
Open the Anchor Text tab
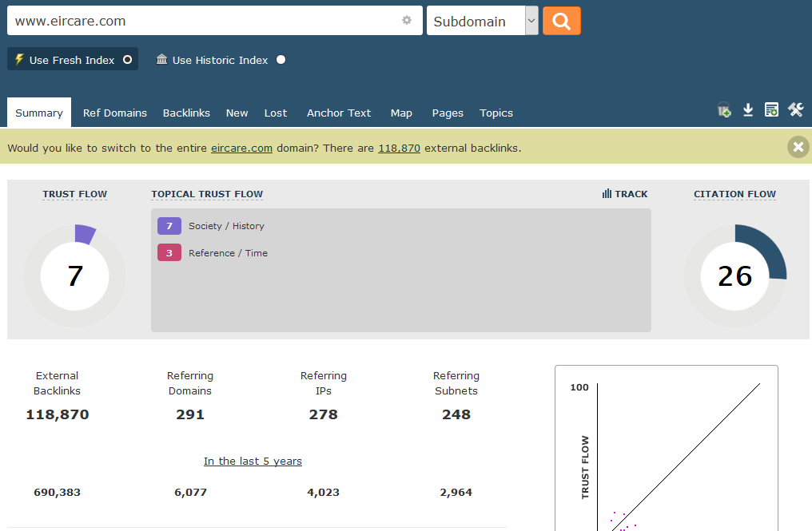[339, 113]
